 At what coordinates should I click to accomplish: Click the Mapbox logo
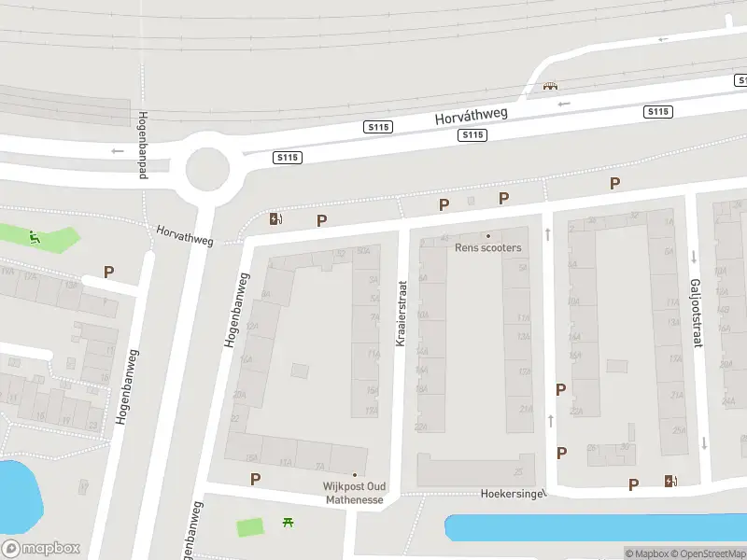tap(40, 548)
